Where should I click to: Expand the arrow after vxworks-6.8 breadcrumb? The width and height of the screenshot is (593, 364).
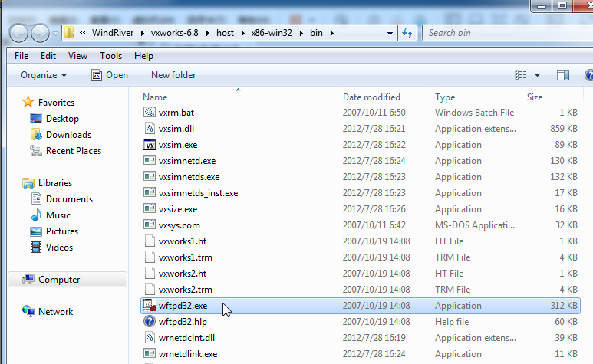208,33
